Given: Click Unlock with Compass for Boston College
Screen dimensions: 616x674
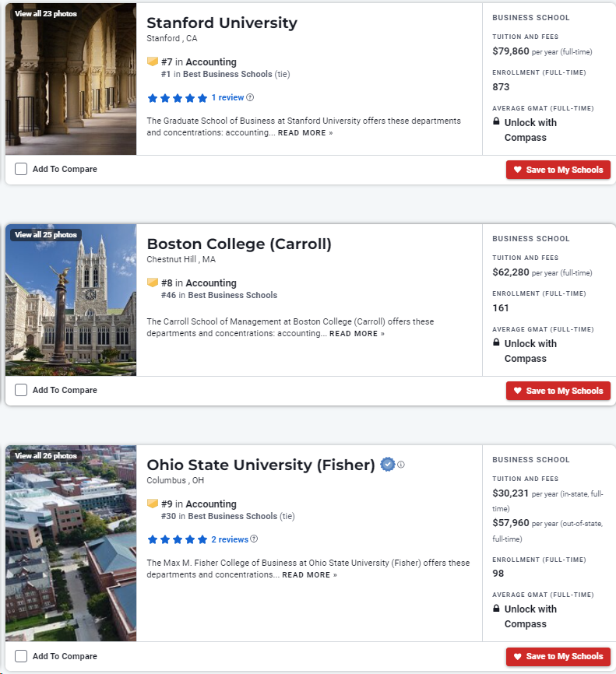Looking at the screenshot, I should (x=530, y=351).
